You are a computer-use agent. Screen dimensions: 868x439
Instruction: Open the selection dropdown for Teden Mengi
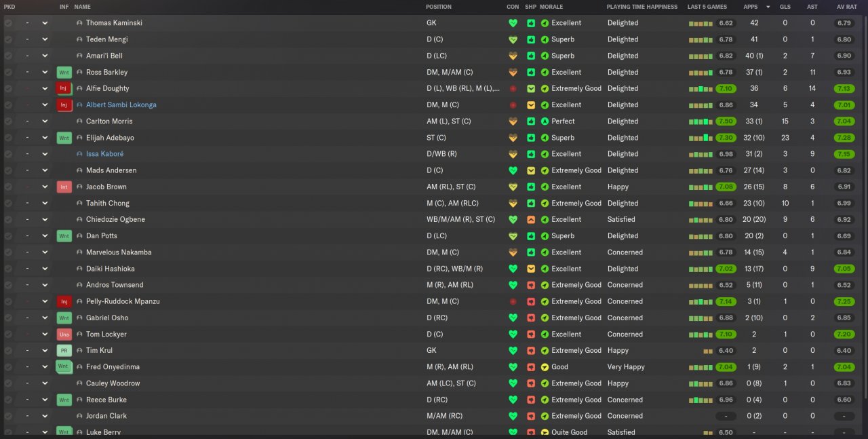click(x=45, y=39)
